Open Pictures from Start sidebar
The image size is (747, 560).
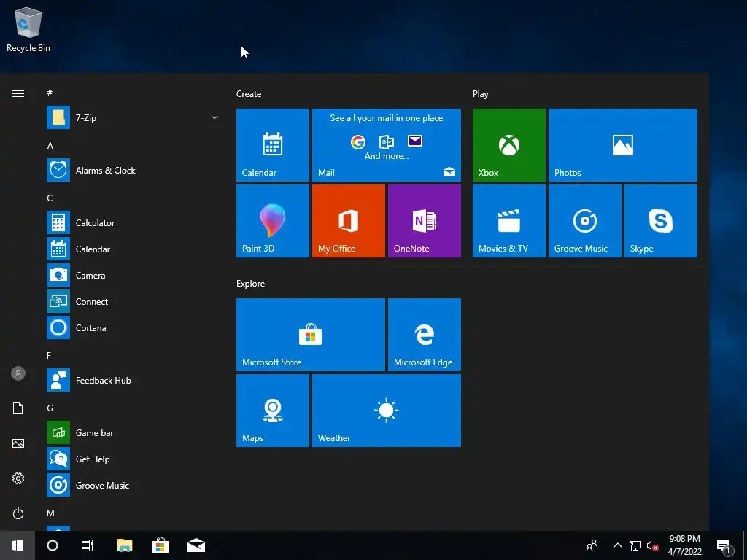pyautogui.click(x=18, y=443)
